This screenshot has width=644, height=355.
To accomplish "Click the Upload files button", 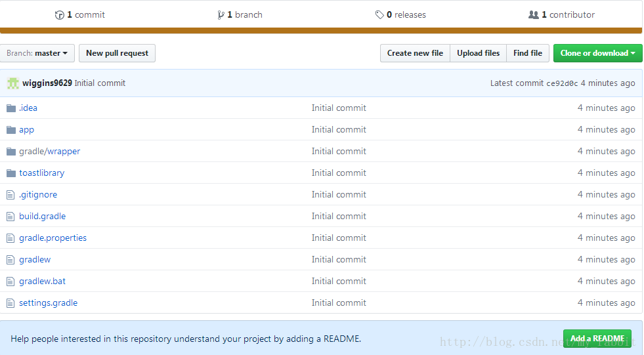I will [x=478, y=53].
